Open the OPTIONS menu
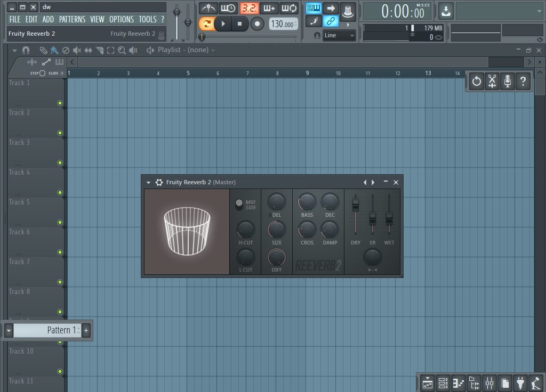 tap(122, 20)
